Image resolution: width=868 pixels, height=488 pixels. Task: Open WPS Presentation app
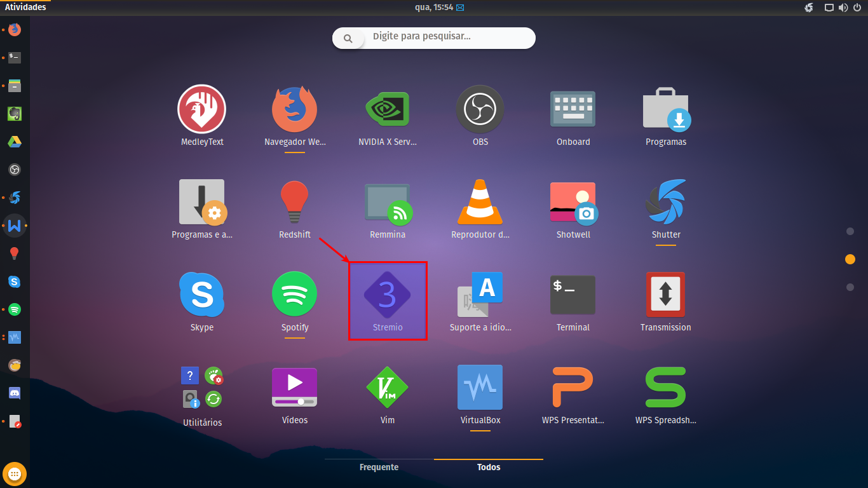point(573,387)
